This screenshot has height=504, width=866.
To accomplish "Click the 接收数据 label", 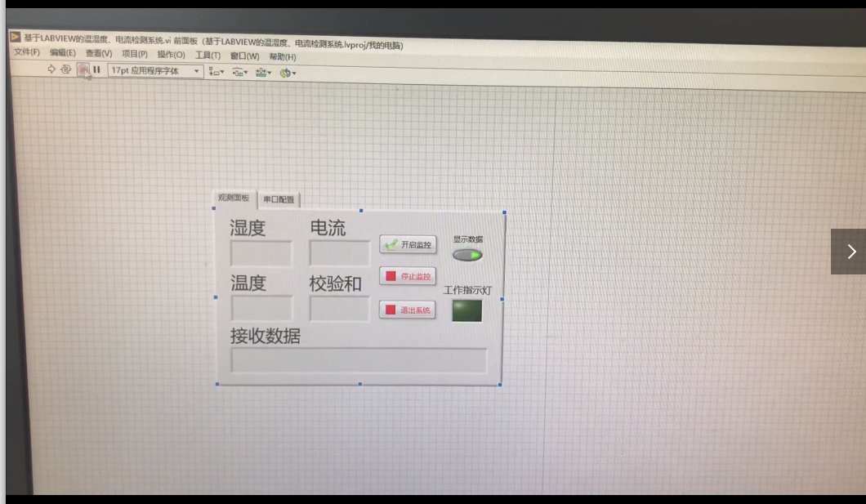I will pyautogui.click(x=265, y=336).
